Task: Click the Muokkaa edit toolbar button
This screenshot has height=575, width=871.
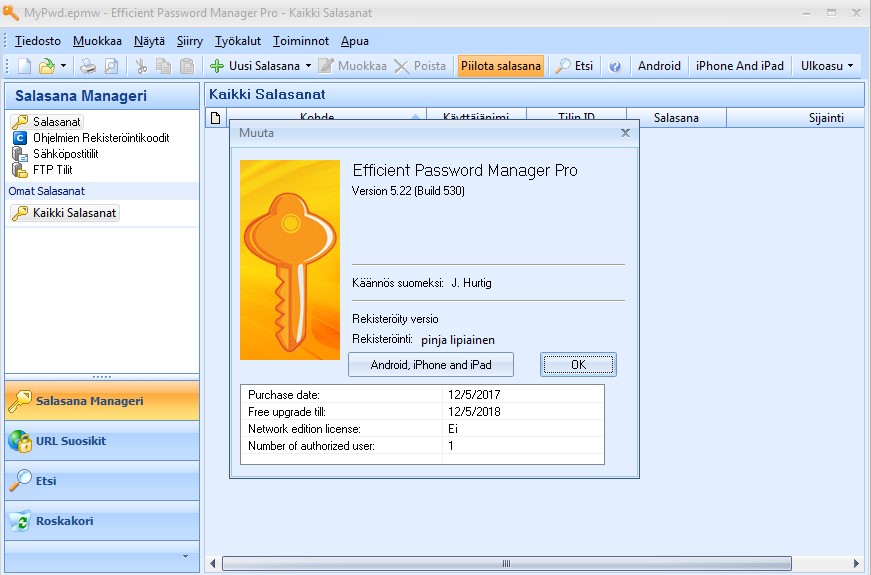Action: tap(352, 66)
